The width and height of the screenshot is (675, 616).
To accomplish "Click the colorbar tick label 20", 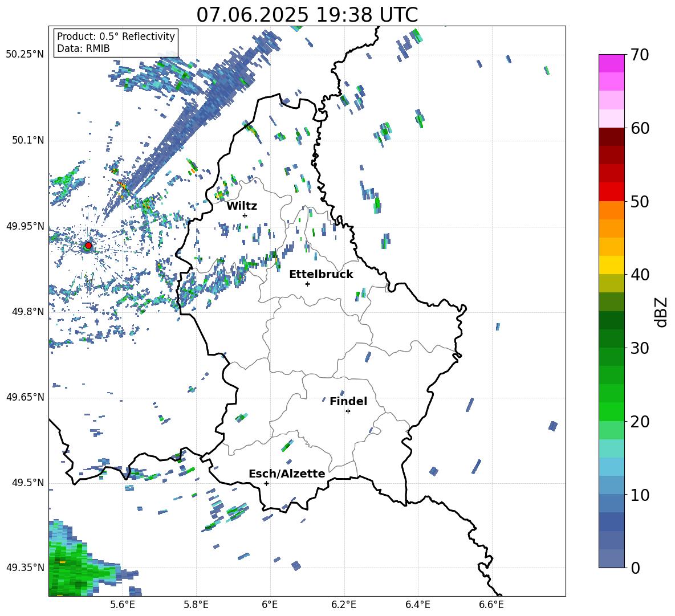I will 640,421.
